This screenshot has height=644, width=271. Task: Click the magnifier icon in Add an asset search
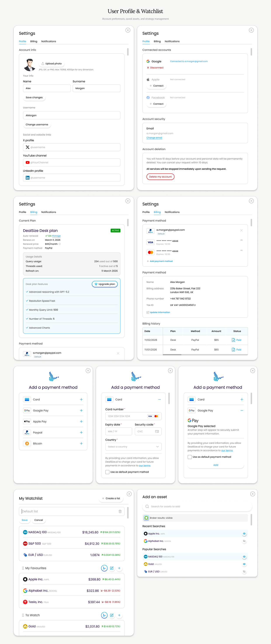147,506
